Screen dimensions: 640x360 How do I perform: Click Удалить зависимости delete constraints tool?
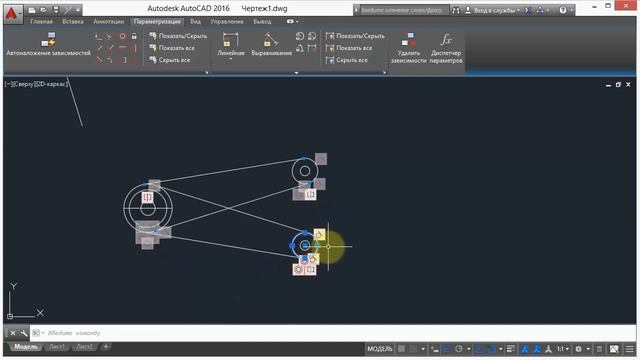click(408, 48)
